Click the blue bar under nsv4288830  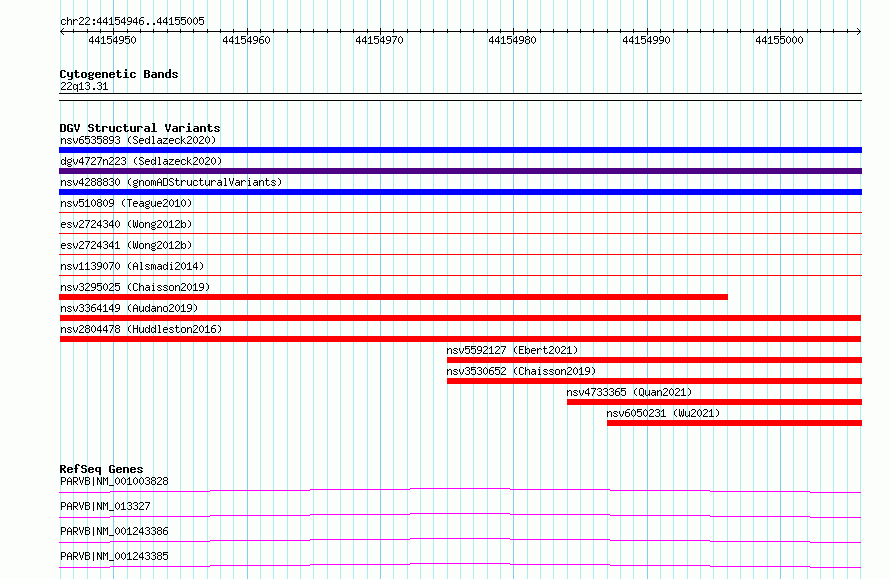(460, 192)
